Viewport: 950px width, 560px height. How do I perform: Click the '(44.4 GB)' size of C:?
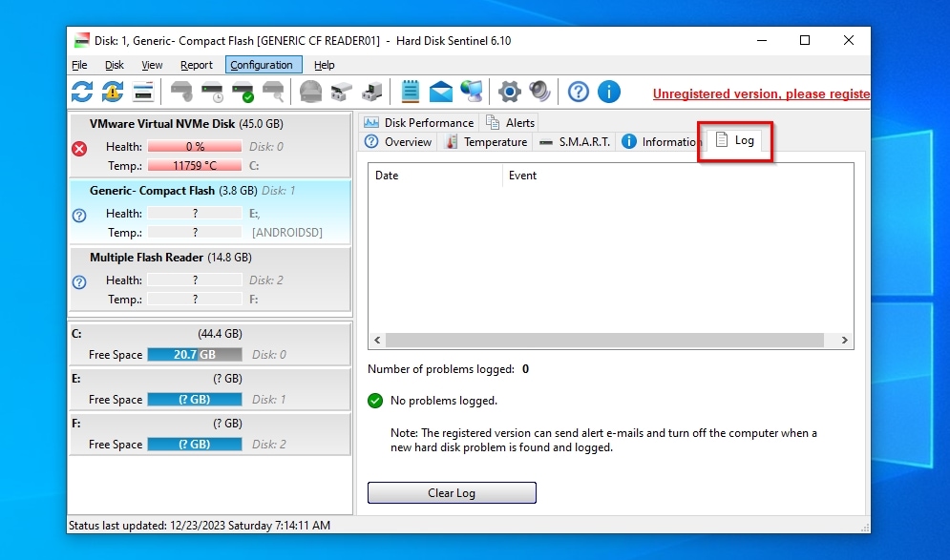point(220,334)
